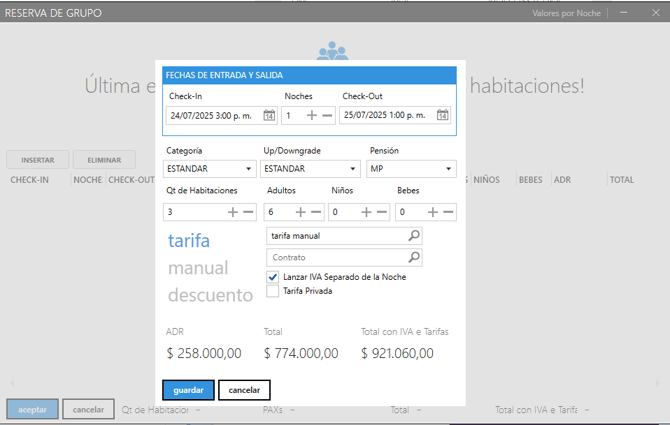Click the Contrato input field

point(336,258)
